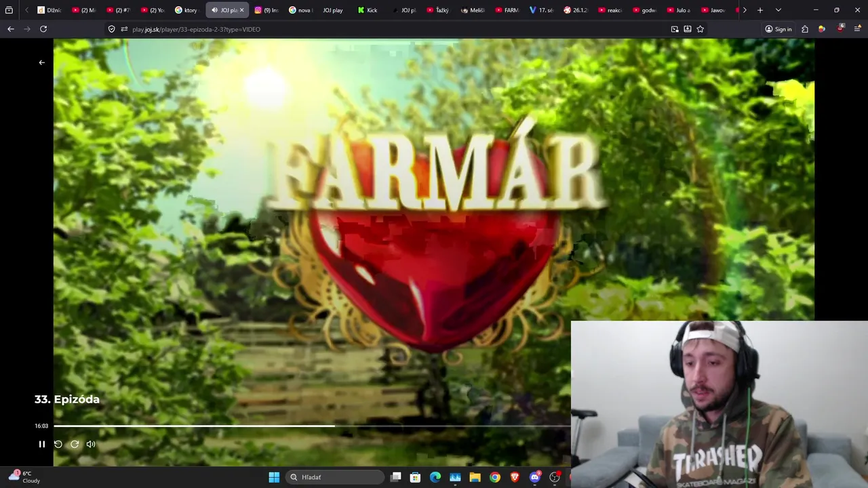Open the Windows Start menu
The width and height of the screenshot is (868, 488).
tap(274, 477)
